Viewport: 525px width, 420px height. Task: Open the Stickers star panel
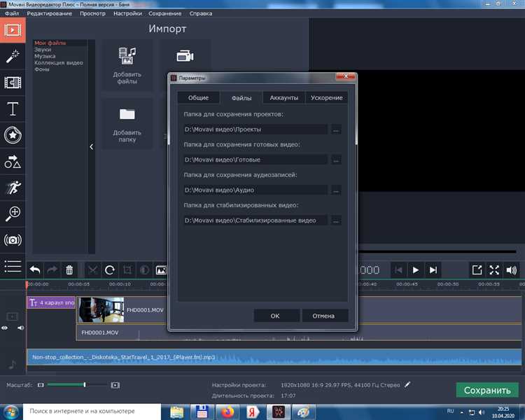click(13, 135)
